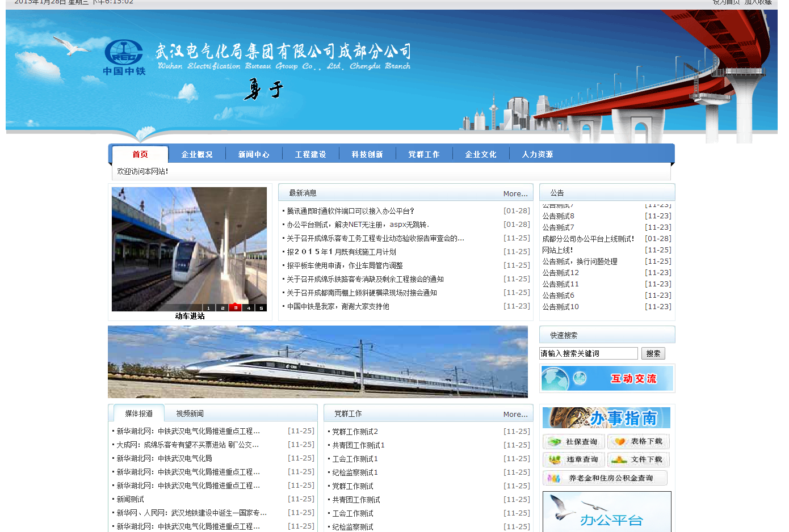Click the 动车进站 slideshow photo
789x532 pixels.
click(189, 249)
